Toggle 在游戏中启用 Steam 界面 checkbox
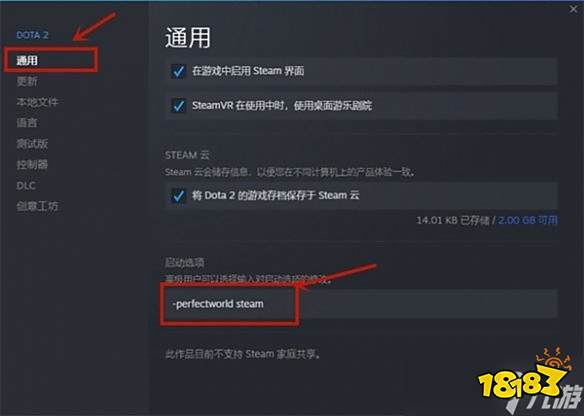 pyautogui.click(x=178, y=71)
